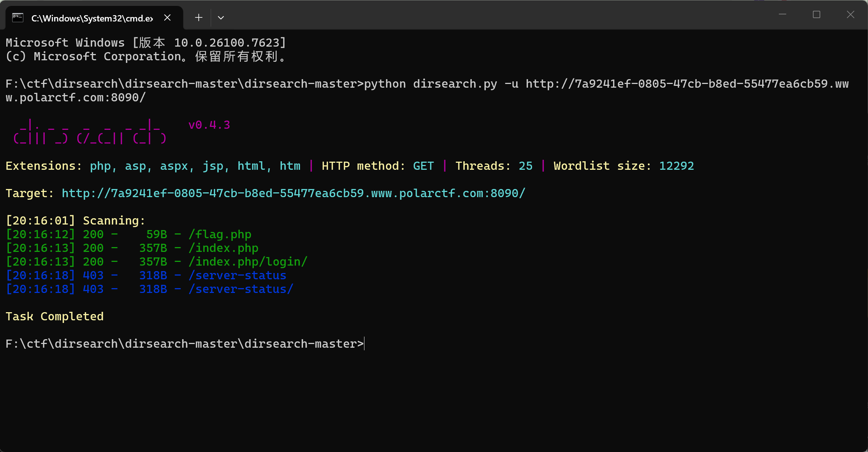
Task: Open a new terminal tab
Action: [x=199, y=18]
